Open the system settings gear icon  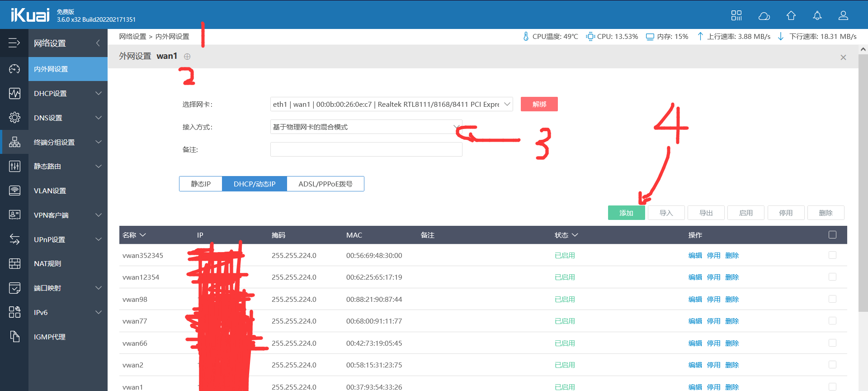click(x=14, y=118)
